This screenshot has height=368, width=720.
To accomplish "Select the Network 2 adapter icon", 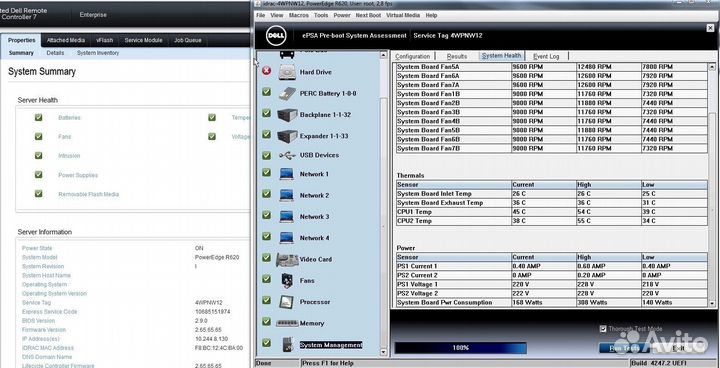I will [287, 195].
